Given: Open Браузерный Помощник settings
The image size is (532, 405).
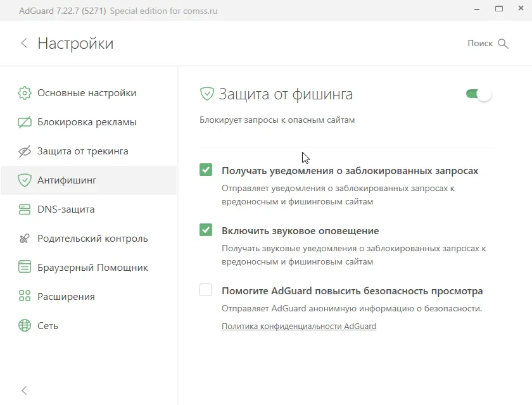Looking at the screenshot, I should [89, 268].
